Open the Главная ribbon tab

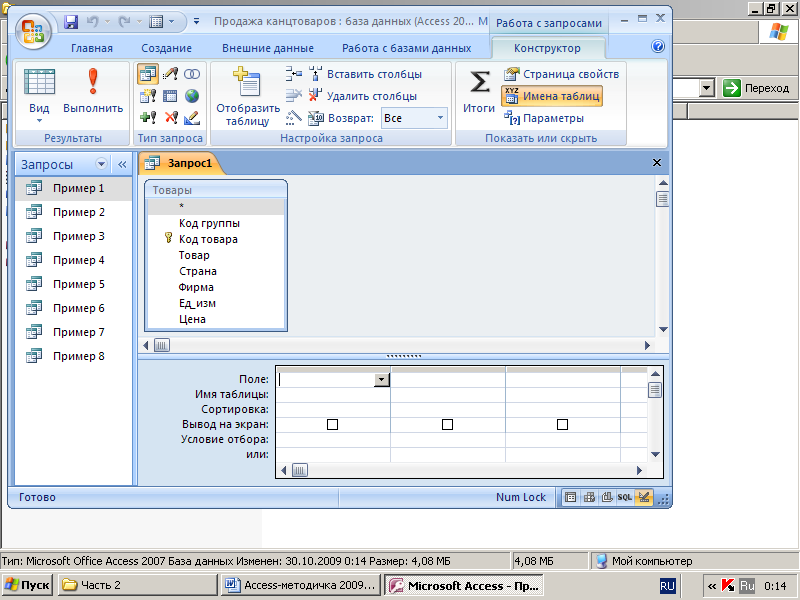(92, 48)
